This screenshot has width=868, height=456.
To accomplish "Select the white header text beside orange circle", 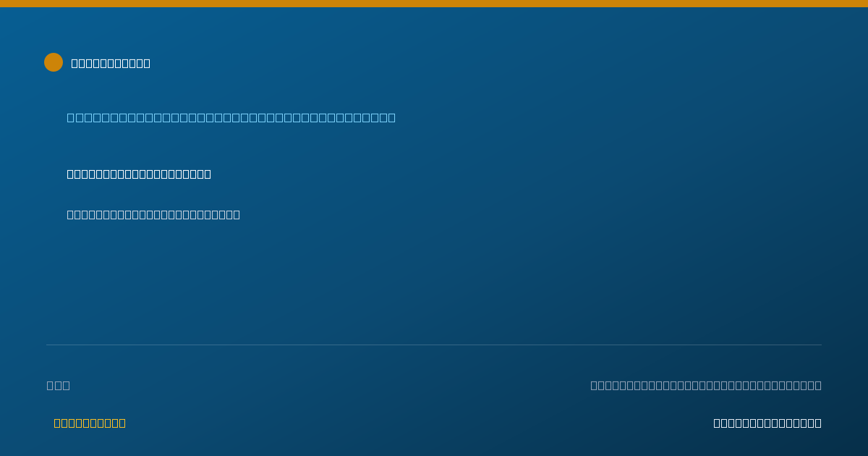I will pyautogui.click(x=111, y=63).
